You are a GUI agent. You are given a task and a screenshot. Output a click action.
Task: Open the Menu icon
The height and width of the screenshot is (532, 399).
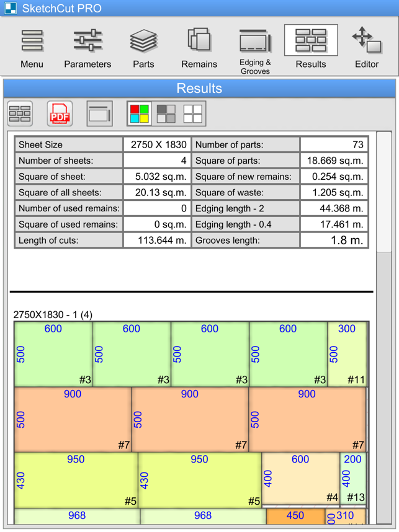[32, 41]
